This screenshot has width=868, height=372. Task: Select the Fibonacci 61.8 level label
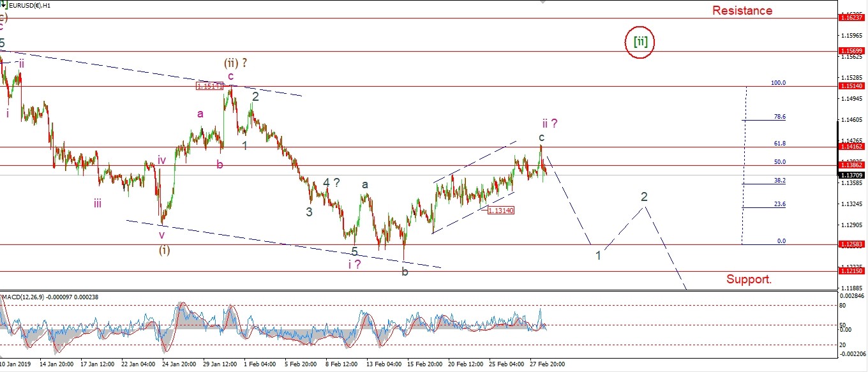pyautogui.click(x=779, y=144)
